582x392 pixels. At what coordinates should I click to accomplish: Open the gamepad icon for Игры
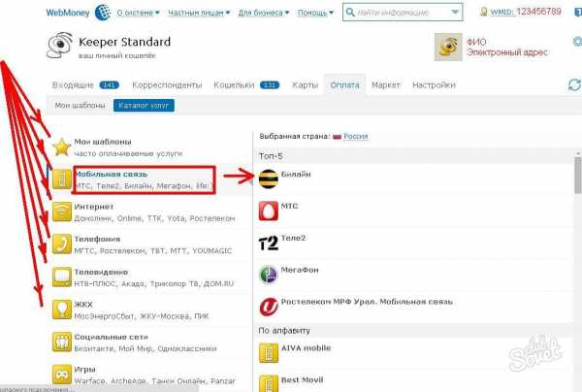pyautogui.click(x=62, y=373)
